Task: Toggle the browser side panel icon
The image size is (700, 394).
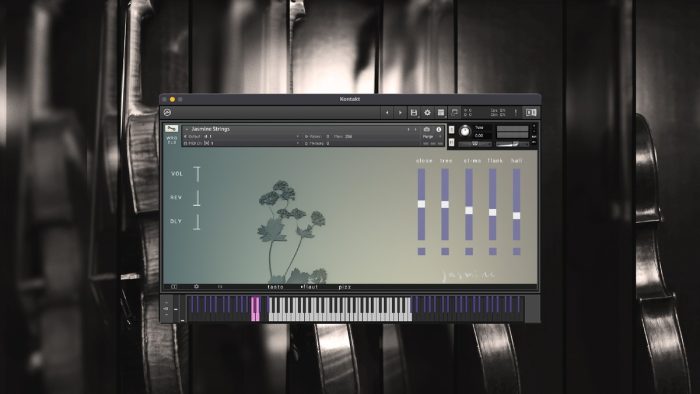Action: (531, 112)
